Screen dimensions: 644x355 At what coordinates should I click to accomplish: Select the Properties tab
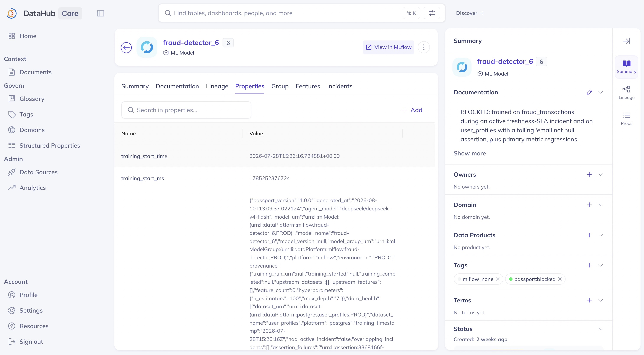(250, 86)
